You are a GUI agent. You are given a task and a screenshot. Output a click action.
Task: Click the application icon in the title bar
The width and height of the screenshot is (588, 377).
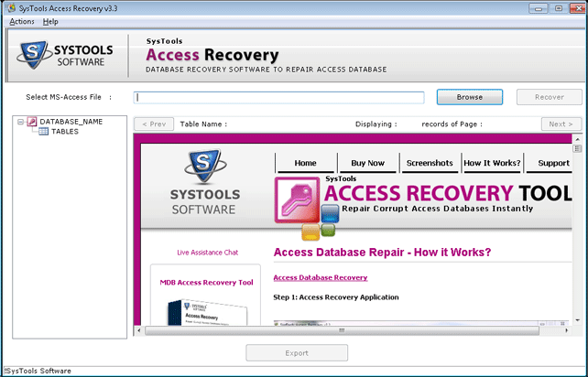point(11,8)
